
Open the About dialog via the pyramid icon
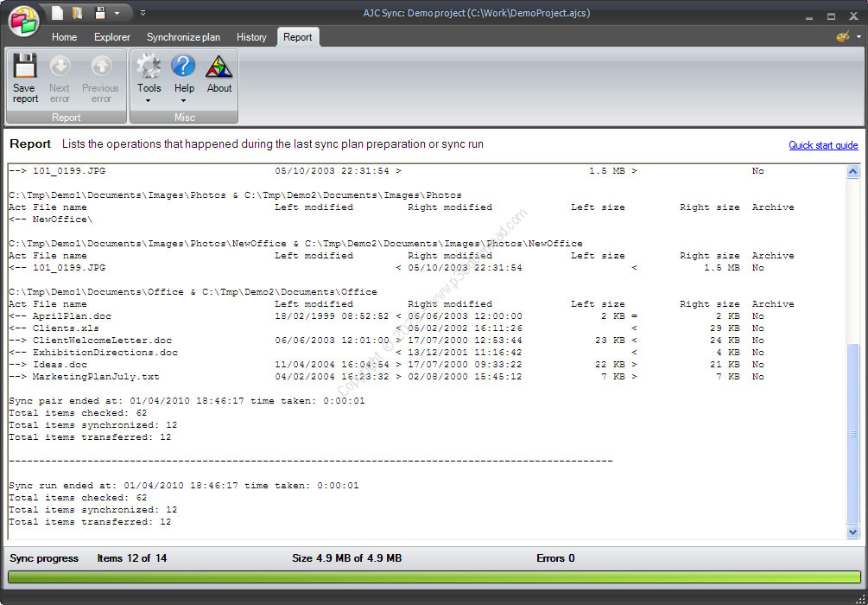tap(219, 74)
